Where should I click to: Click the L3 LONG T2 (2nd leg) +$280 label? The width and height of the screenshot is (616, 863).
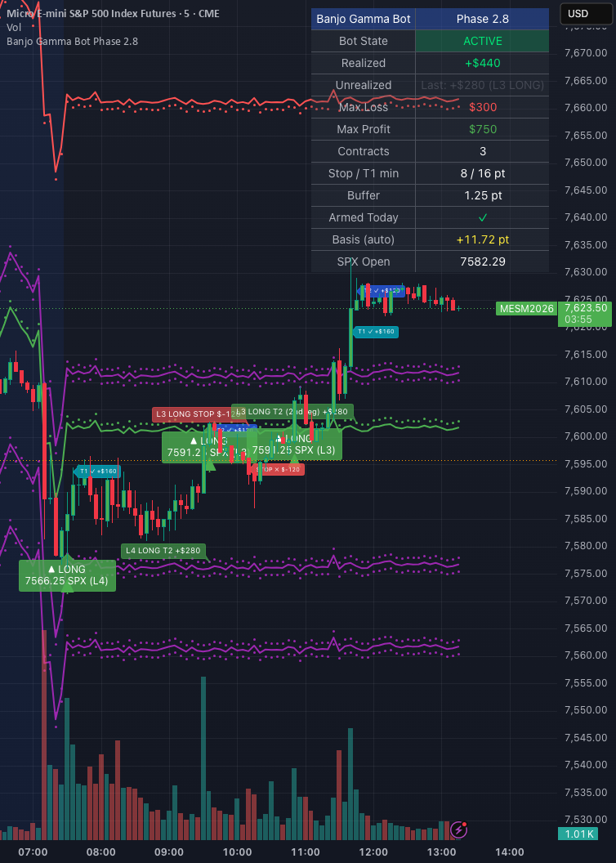[x=292, y=411]
